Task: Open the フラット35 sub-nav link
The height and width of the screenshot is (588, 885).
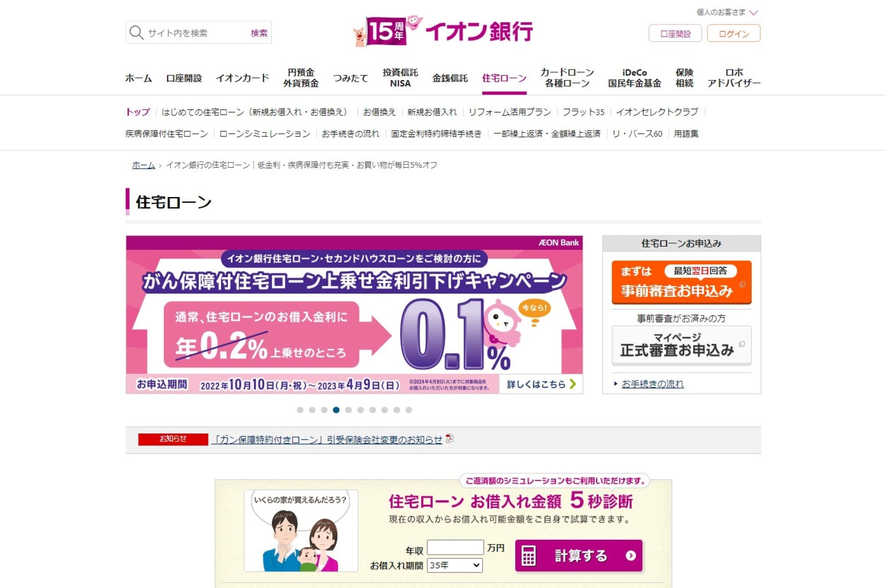Action: tap(583, 112)
